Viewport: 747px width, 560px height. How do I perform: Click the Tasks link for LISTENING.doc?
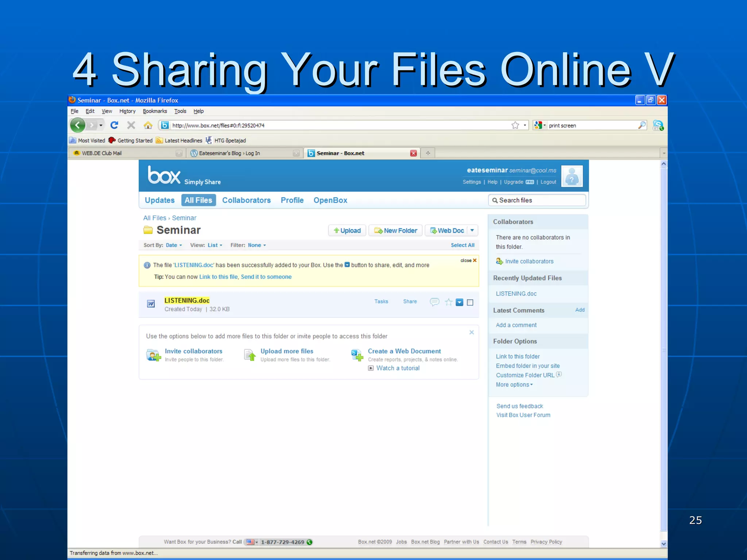click(381, 302)
